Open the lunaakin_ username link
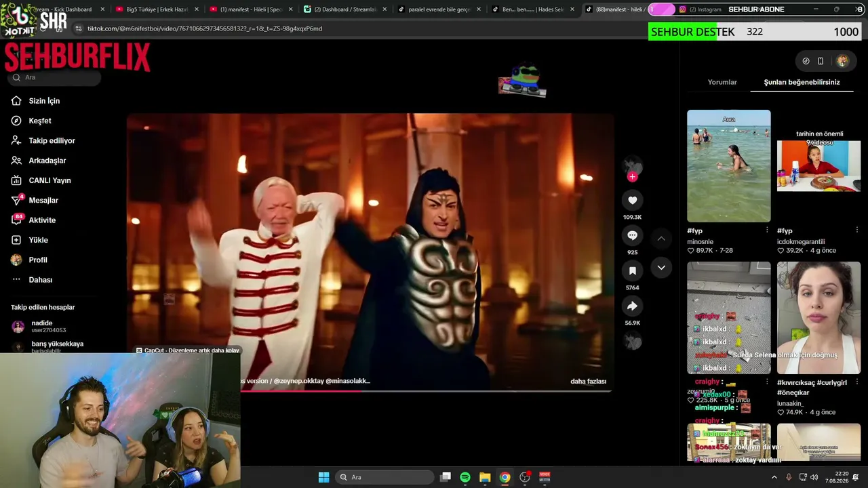Image resolution: width=868 pixels, height=488 pixels. 790,403
